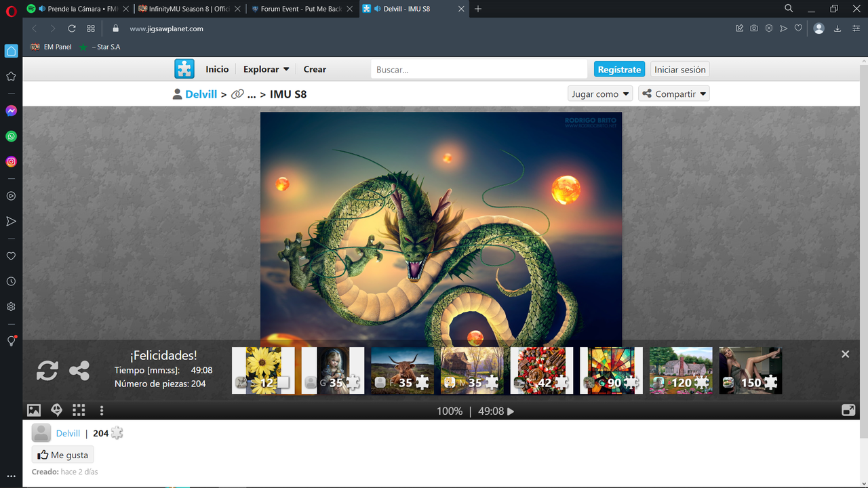
Task: Open the Crear menu item
Action: (315, 69)
